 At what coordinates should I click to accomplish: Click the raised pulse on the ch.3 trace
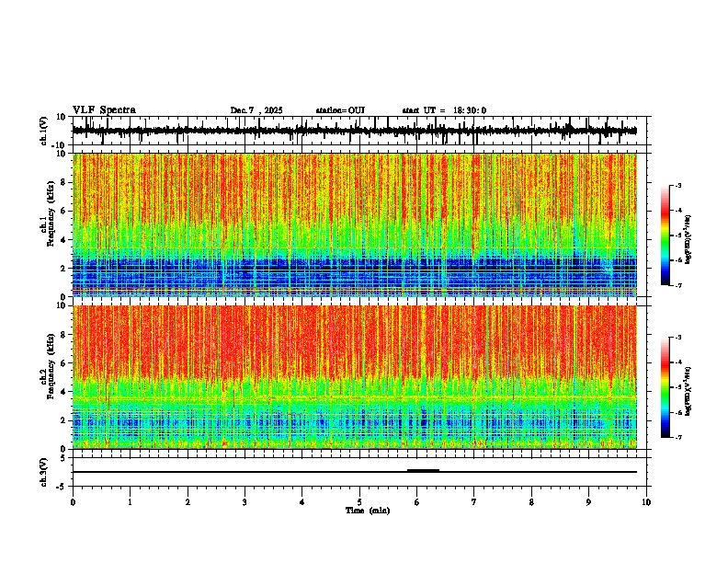pos(423,470)
